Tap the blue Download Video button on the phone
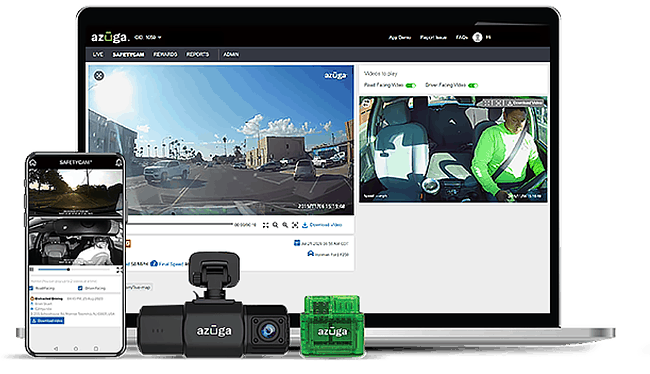 (x=47, y=321)
